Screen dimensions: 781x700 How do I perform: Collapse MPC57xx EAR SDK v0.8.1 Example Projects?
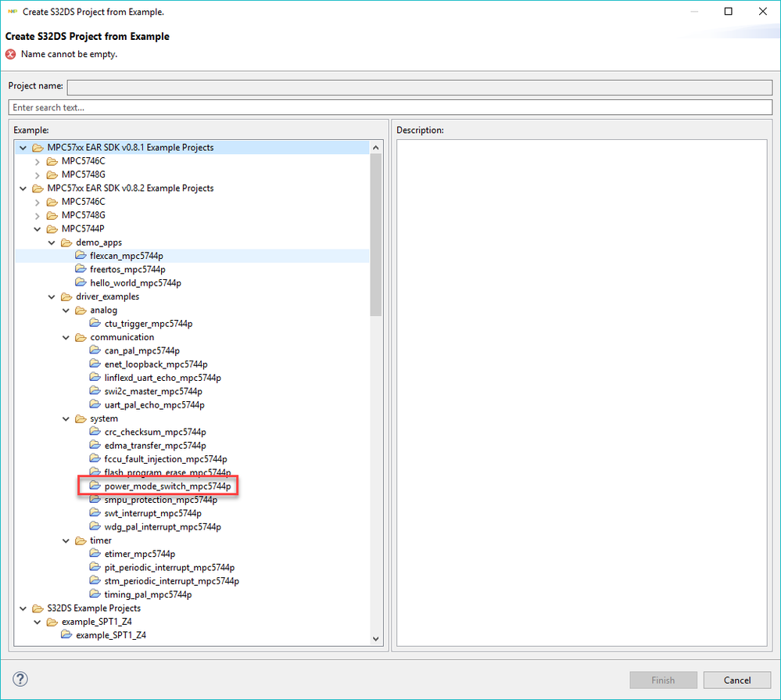pyautogui.click(x=23, y=148)
